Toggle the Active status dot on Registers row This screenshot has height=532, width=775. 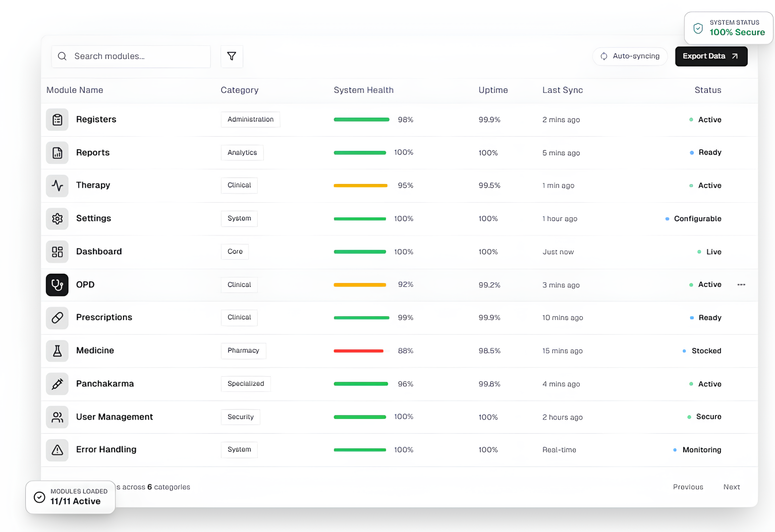coord(691,120)
